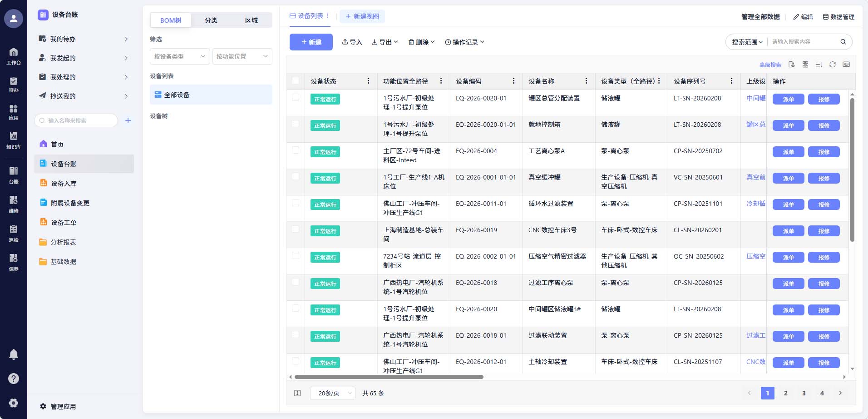Open 设备入库 in the left menu
The width and height of the screenshot is (868, 419).
click(x=84, y=184)
